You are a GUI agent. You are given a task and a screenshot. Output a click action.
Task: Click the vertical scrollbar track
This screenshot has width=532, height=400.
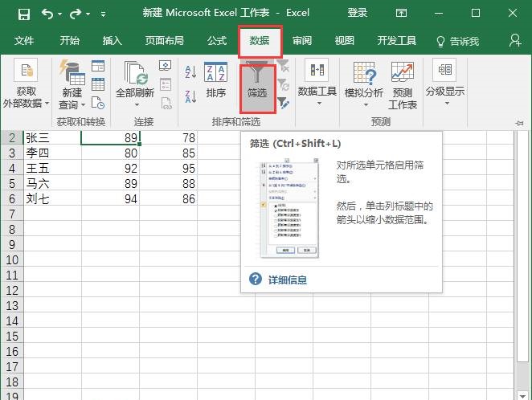pyautogui.click(x=522, y=374)
